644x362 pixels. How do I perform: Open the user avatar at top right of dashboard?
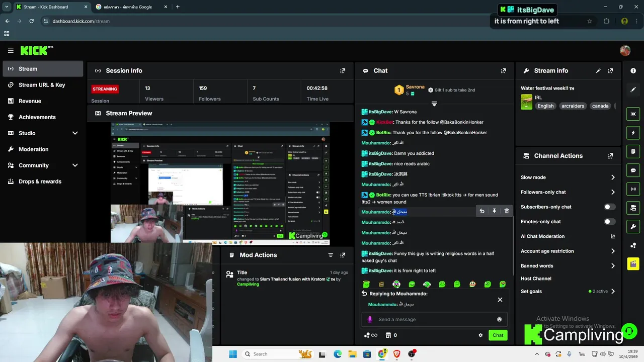pos(625,51)
